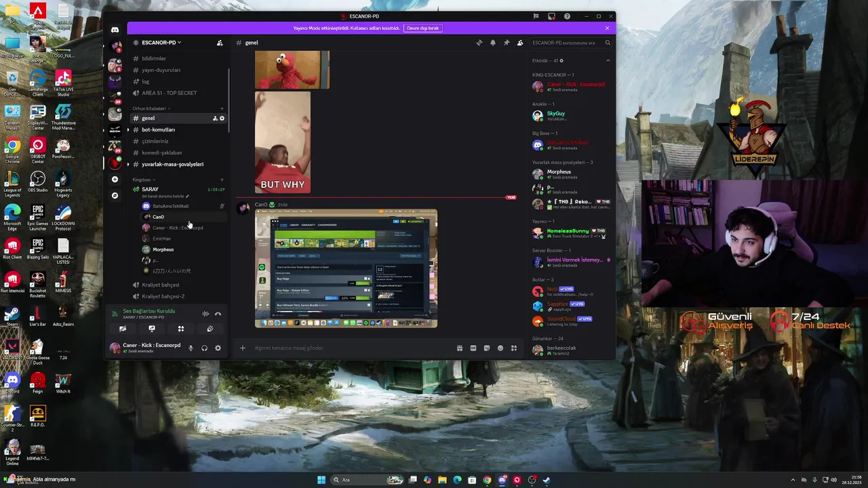Toggle microphone mute in user panel
Viewport: 868px width, 488px height.
click(191, 348)
